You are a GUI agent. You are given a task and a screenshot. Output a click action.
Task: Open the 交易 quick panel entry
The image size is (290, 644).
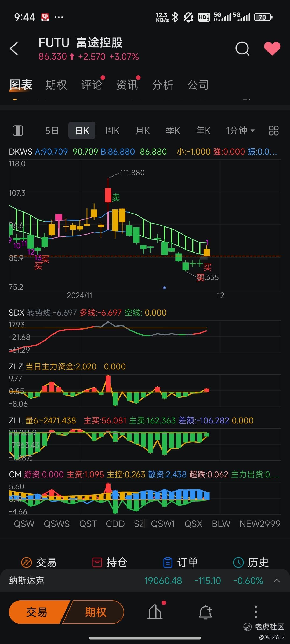(39, 562)
